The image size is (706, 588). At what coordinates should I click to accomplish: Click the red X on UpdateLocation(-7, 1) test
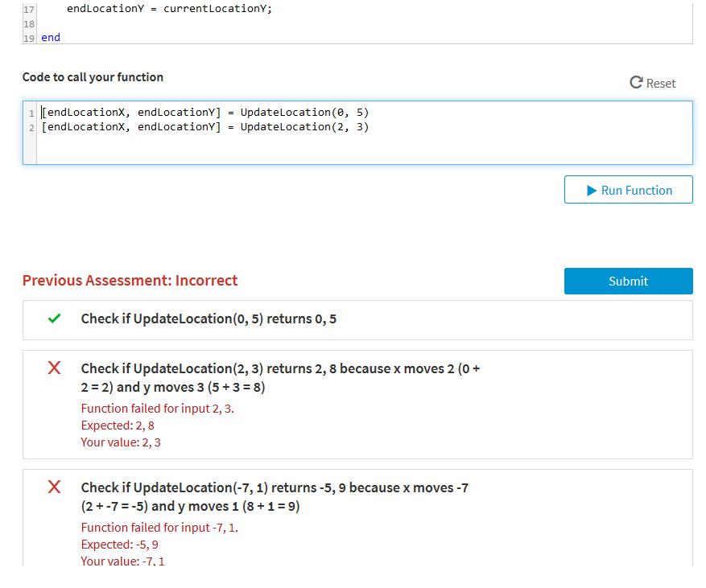54,487
